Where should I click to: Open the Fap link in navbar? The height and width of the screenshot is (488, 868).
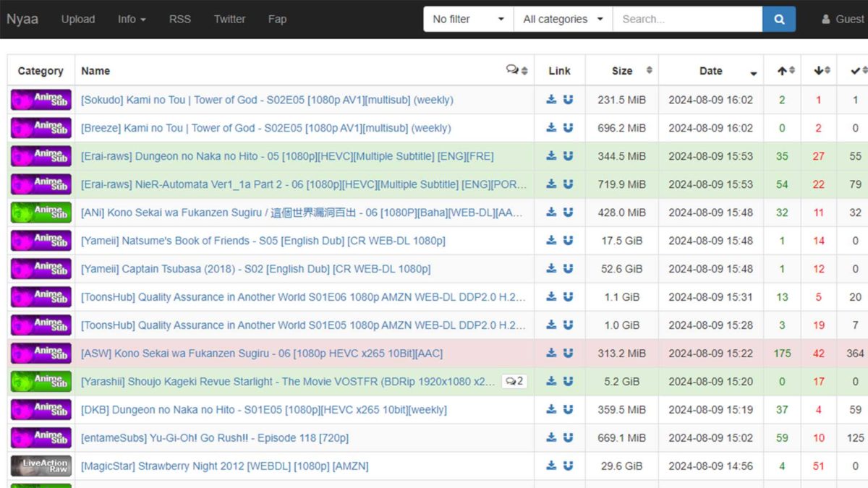(277, 20)
